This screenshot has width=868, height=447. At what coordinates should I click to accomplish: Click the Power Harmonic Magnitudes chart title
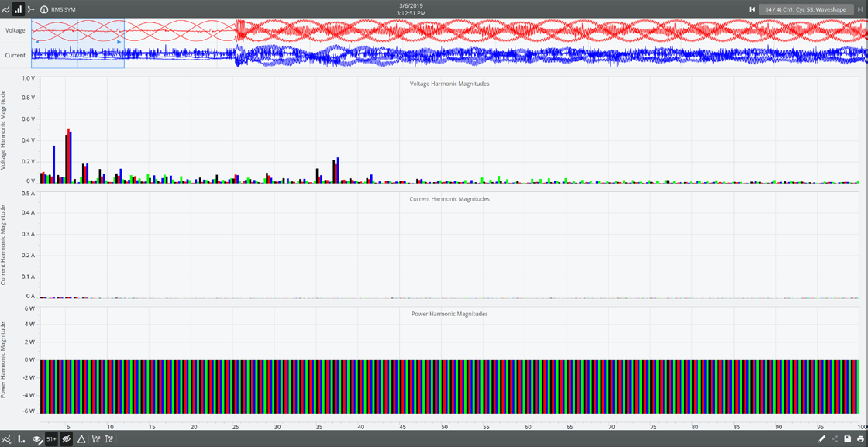449,314
